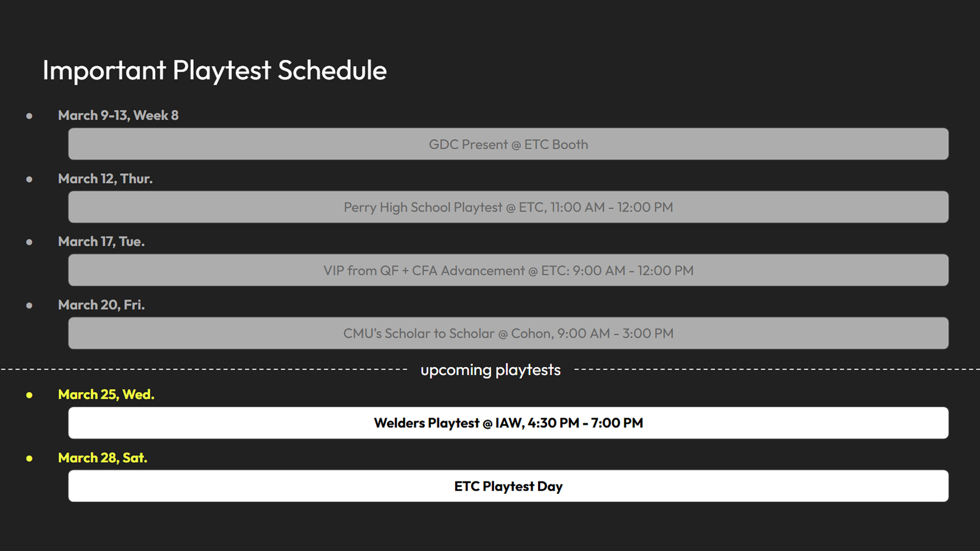Click the upcoming playtests divider text
Screen dimensions: 980x551
[491, 370]
